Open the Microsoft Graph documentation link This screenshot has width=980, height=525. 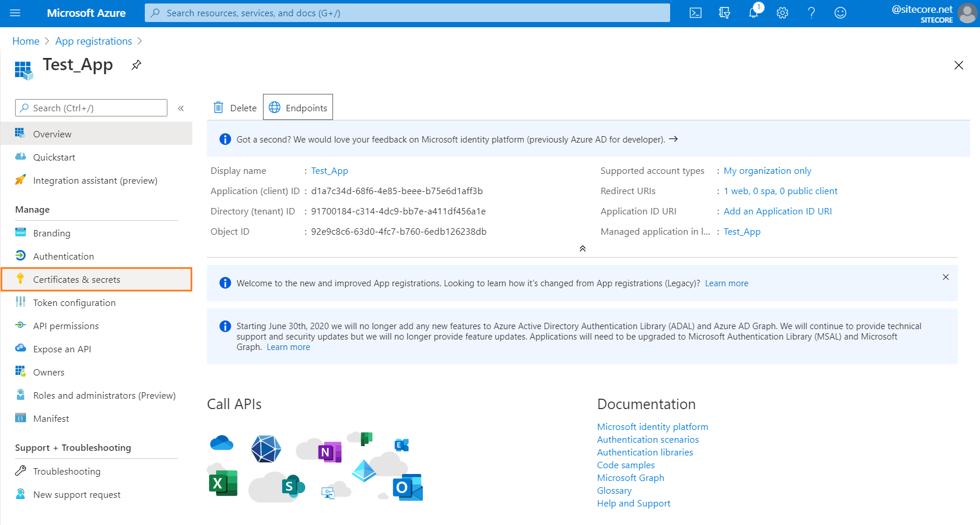(631, 477)
